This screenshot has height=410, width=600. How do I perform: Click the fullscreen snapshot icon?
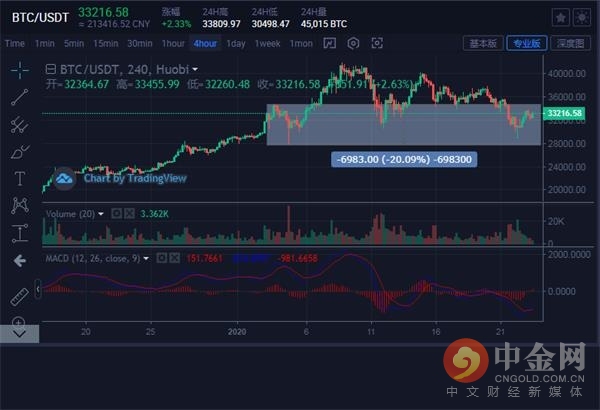coord(377,43)
